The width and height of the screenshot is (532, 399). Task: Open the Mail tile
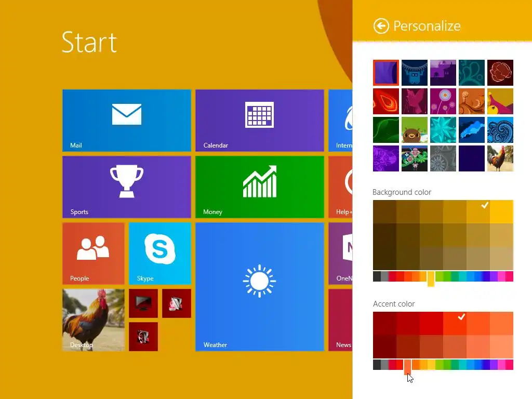click(127, 121)
